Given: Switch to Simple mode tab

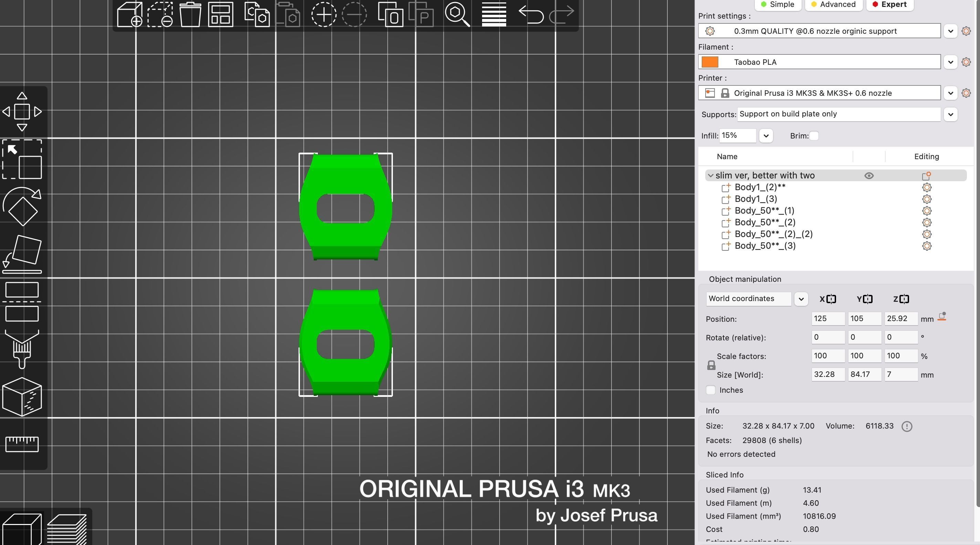Looking at the screenshot, I should (x=777, y=4).
